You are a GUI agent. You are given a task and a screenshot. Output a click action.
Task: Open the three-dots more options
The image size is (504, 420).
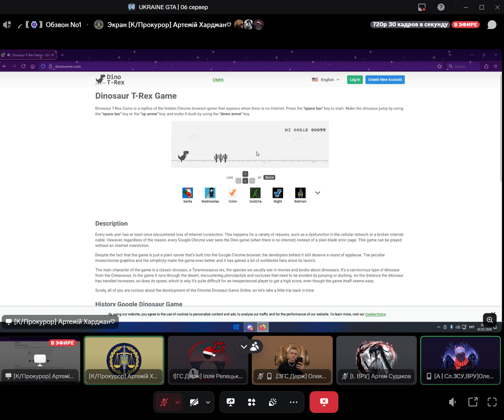click(x=294, y=402)
